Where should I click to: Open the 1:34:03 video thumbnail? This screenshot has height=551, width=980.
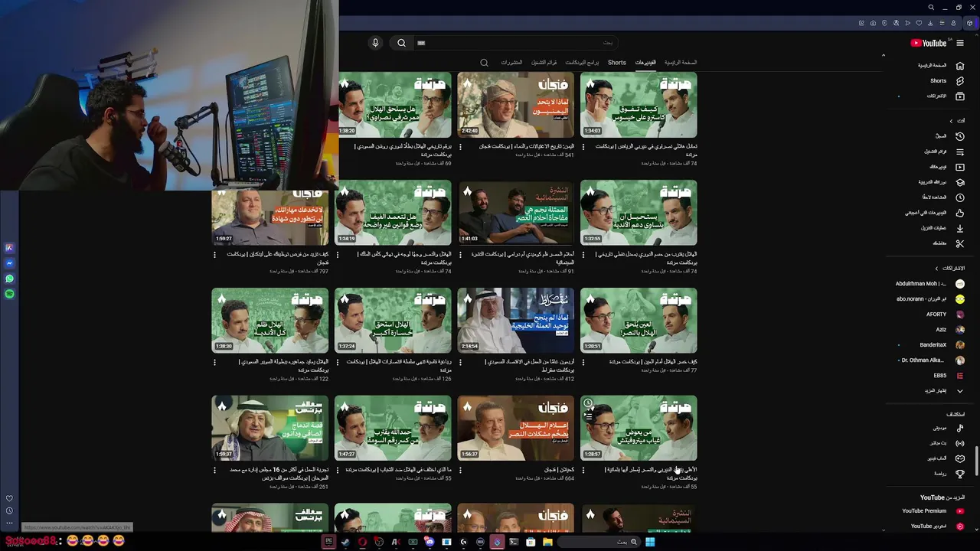(639, 105)
